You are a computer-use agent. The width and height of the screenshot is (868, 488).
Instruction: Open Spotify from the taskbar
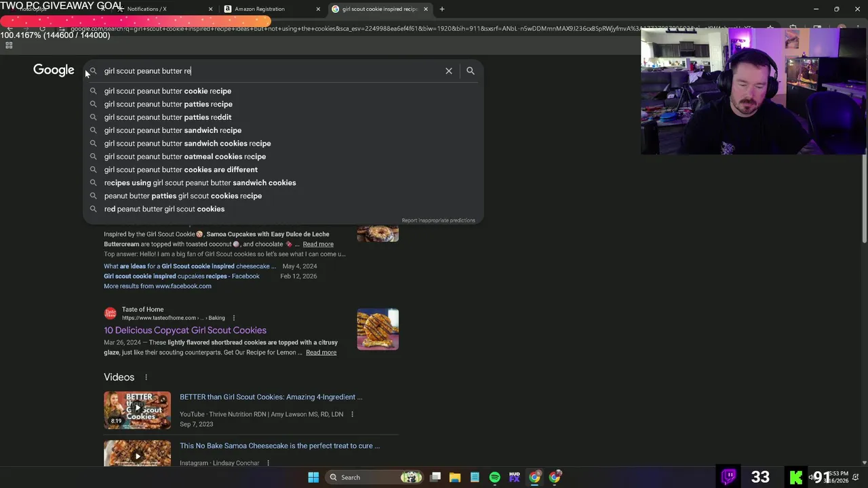click(494, 477)
